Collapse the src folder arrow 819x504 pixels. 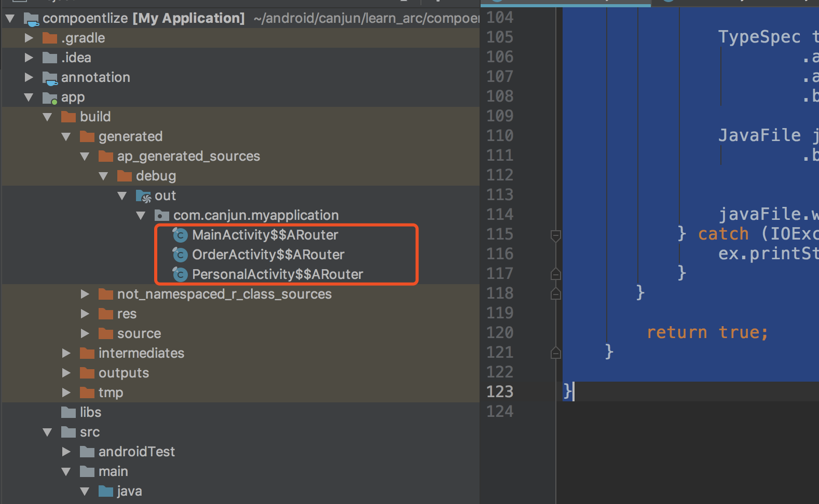point(48,432)
